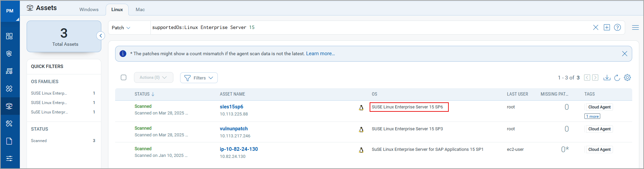
Task: Collapse the quick filters side panel
Action: [x=101, y=36]
